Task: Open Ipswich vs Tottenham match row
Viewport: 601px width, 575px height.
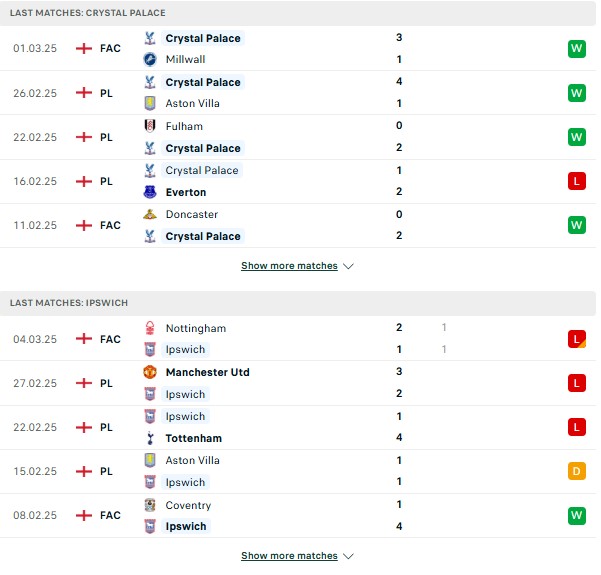Action: click(x=298, y=427)
